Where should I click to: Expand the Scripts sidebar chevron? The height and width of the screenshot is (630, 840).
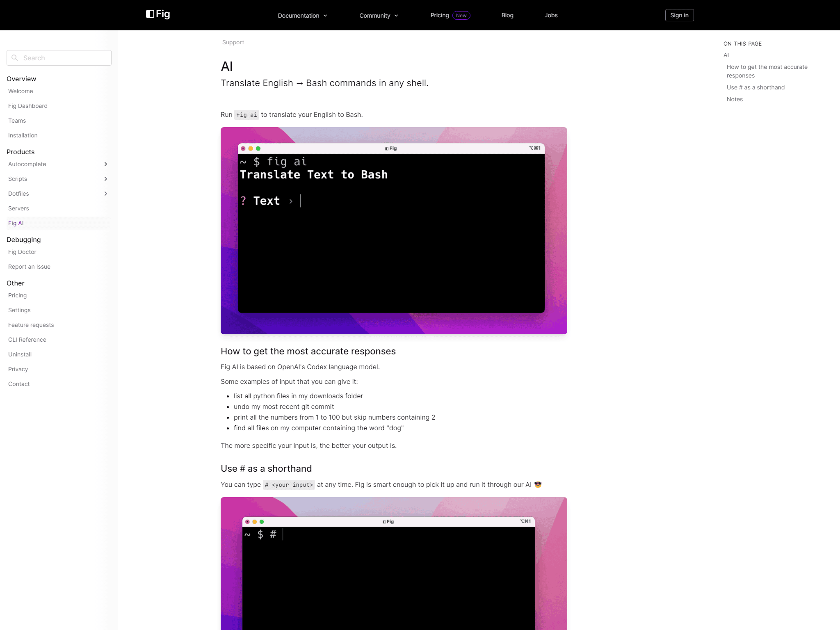coord(106,179)
